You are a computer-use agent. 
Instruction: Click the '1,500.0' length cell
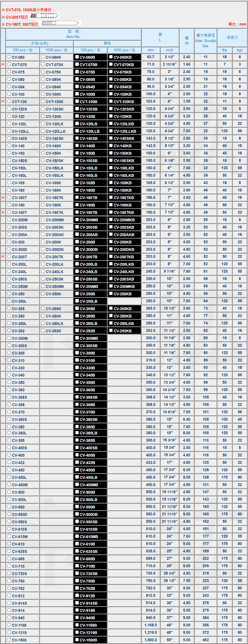(151, 640)
